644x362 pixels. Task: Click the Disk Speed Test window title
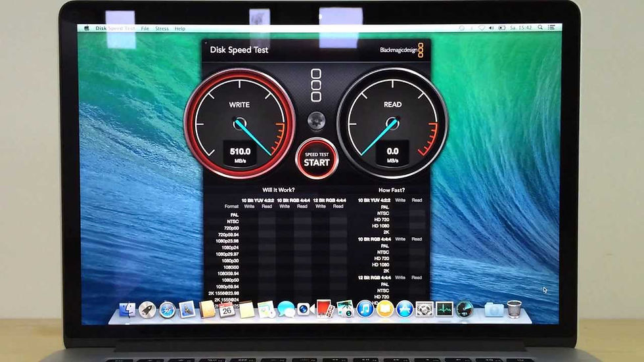pos(239,50)
